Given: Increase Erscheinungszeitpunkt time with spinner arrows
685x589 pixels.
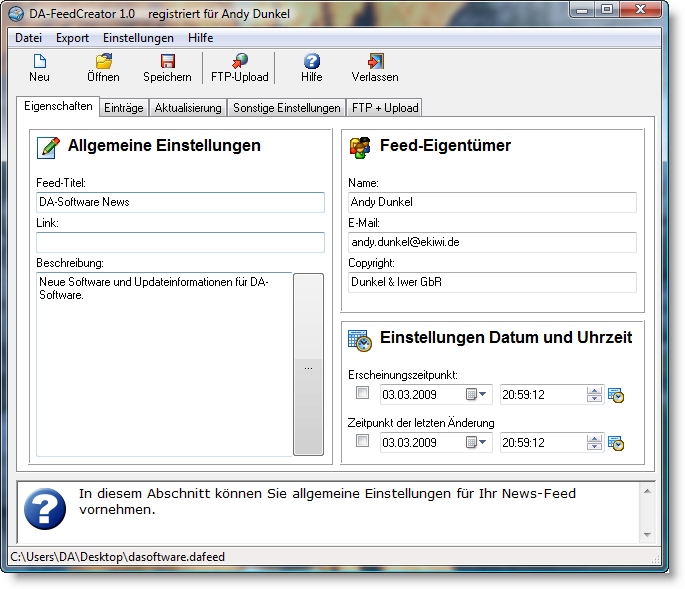Looking at the screenshot, I should click(594, 390).
